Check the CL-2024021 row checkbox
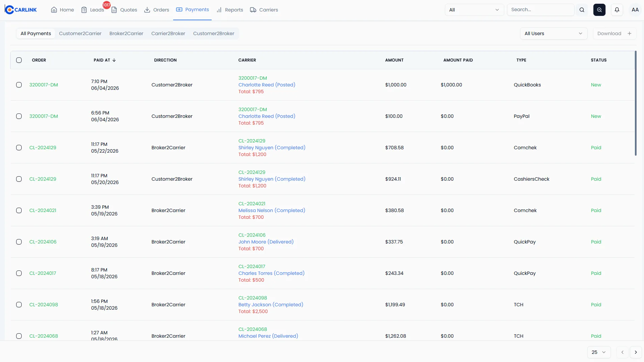The image size is (644, 362). pyautogui.click(x=19, y=210)
